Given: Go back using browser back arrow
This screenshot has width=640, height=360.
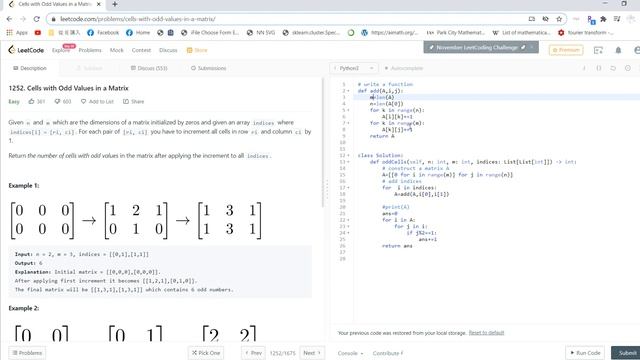Looking at the screenshot, I should 9,19.
